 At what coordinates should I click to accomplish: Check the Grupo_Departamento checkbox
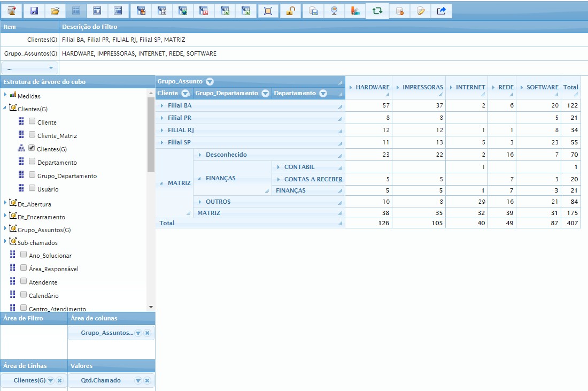coord(32,174)
